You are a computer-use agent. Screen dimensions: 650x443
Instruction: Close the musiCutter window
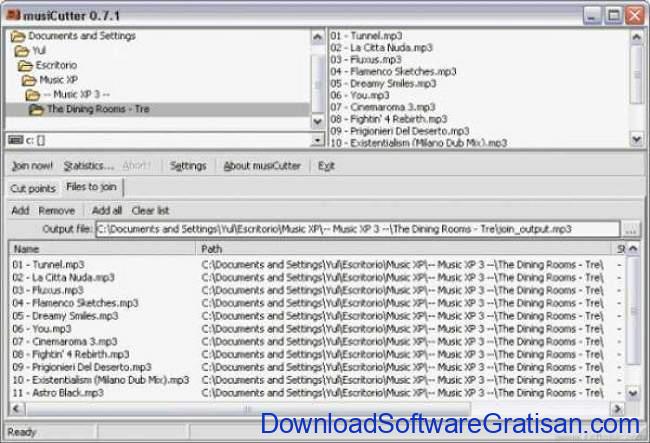coord(635,16)
